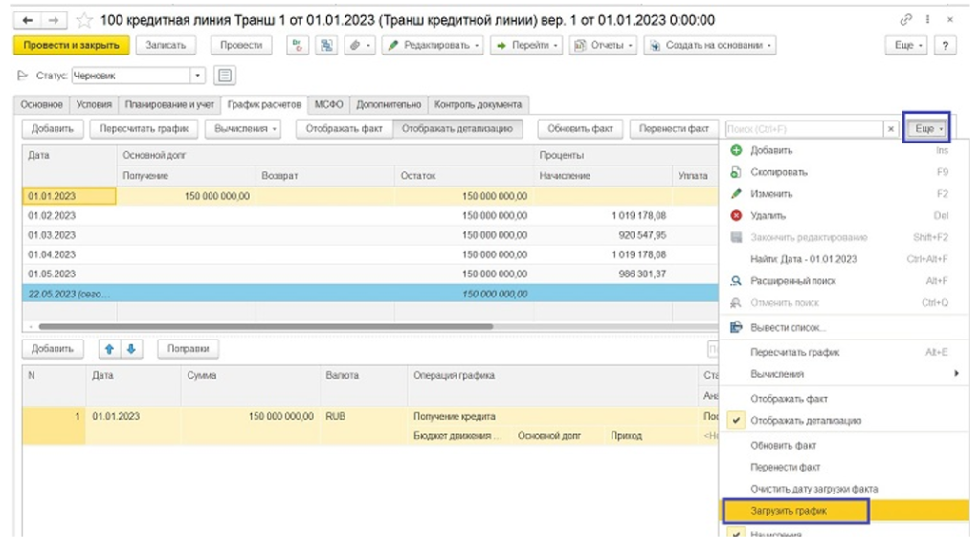Viewport: 980px width, 549px height.
Task: Choose Скопировать in the context menu
Action: 779,172
